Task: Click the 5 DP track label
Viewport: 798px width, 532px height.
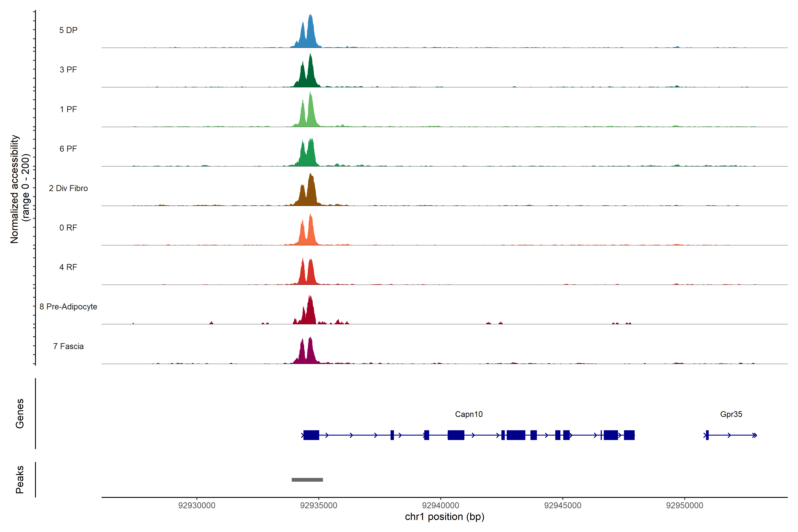Action: click(68, 30)
